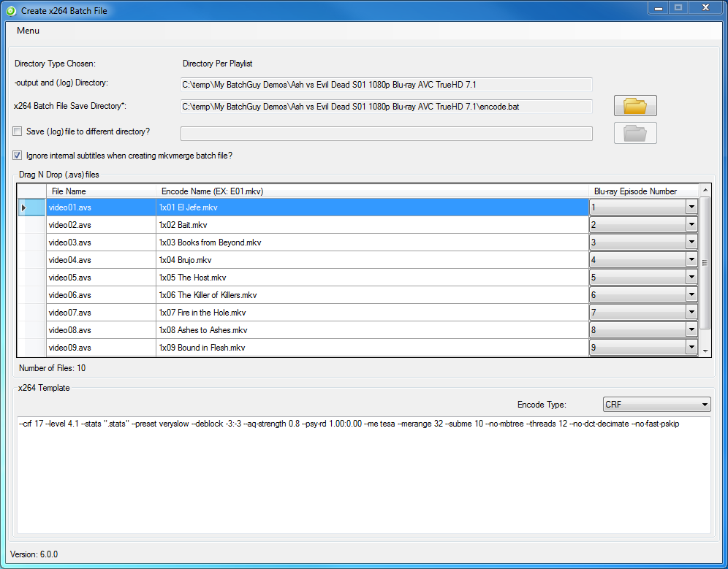The image size is (728, 569).
Task: Click the Blu-ray Episode Number column header
Action: click(x=643, y=191)
